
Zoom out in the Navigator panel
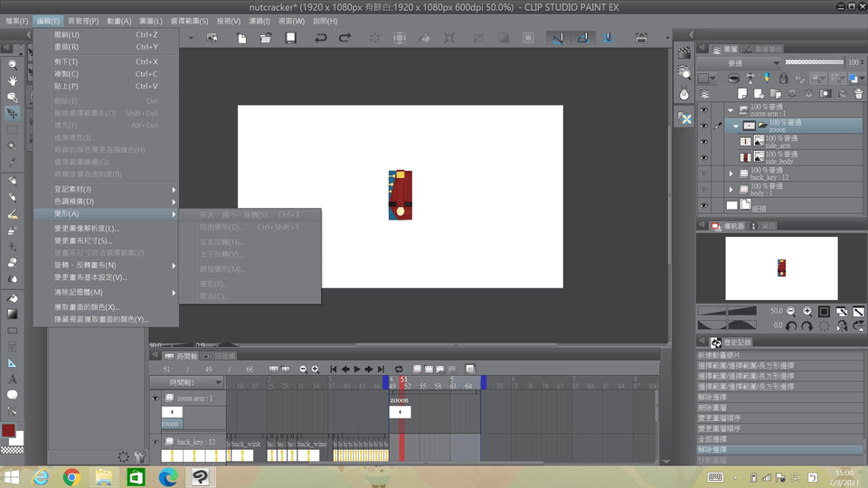pos(790,311)
